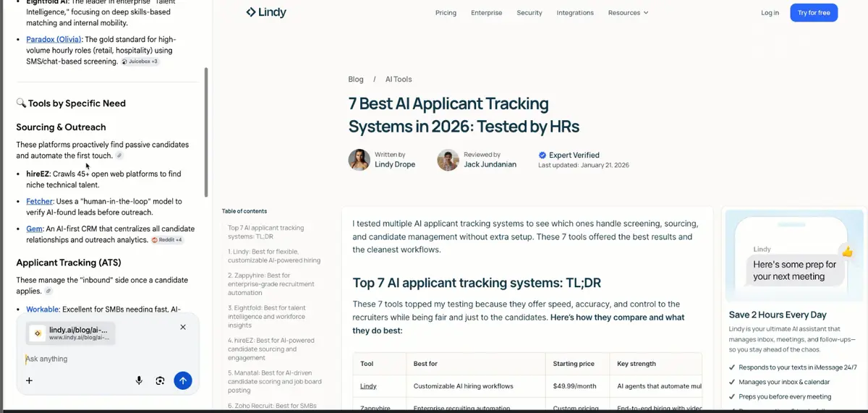
Task: Open the lens image search icon
Action: click(161, 380)
